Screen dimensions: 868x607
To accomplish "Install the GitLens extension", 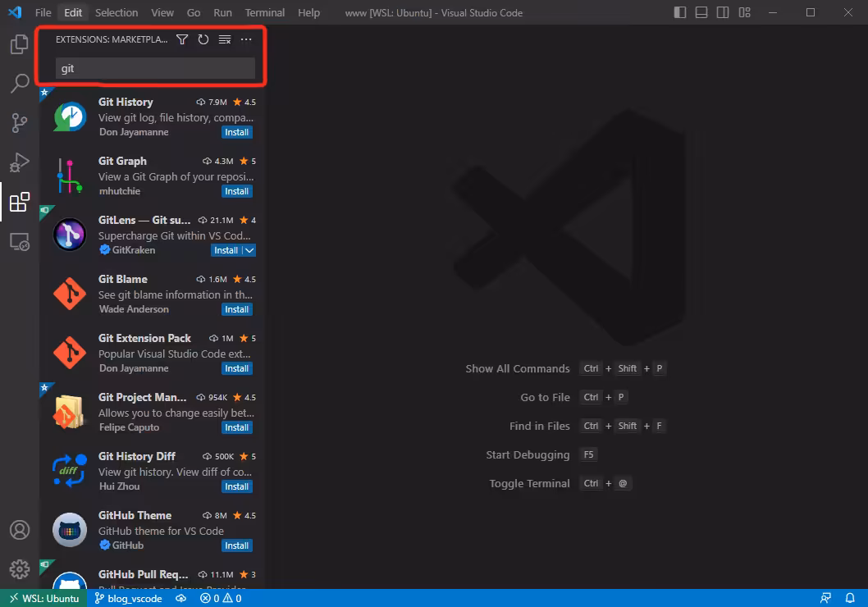I will 226,251.
